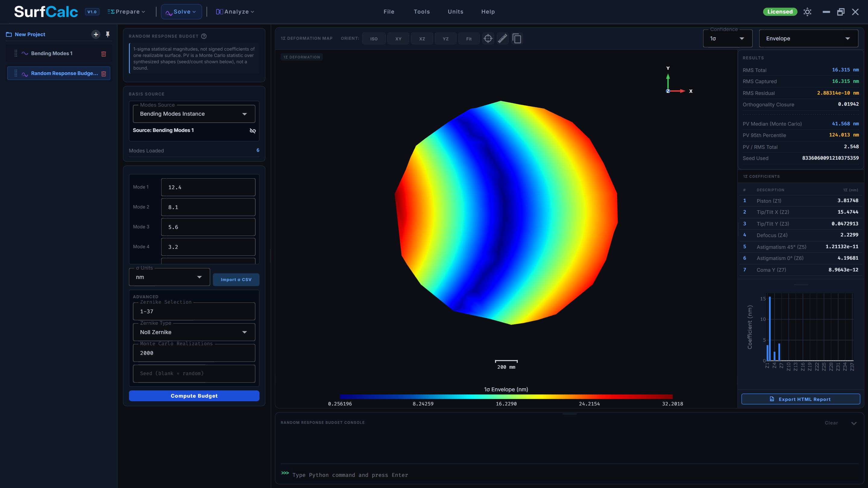Click the New Project folder icon

tap(9, 34)
